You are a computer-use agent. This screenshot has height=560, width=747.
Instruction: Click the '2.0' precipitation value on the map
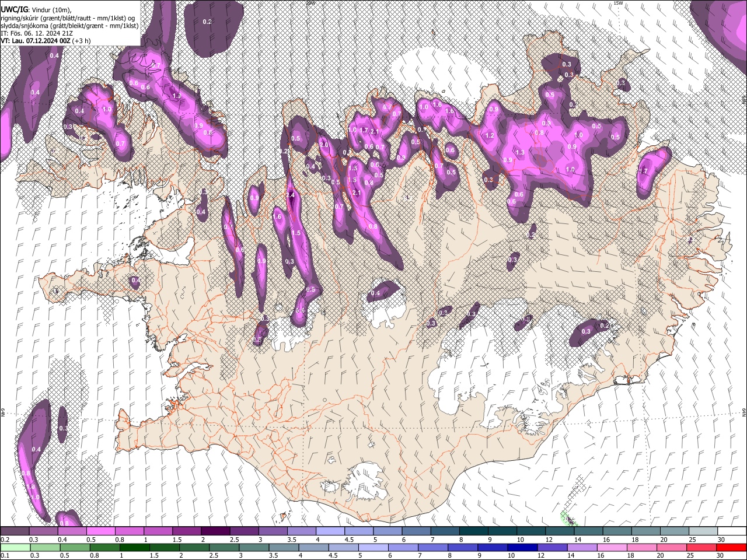pos(324,145)
